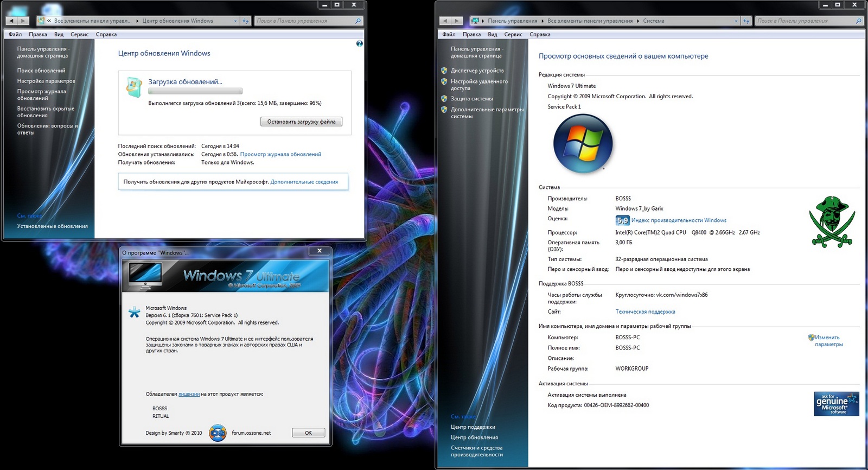Viewport: 868px width, 470px height.
Task: Click refresh icon in System window address bar
Action: (x=746, y=21)
